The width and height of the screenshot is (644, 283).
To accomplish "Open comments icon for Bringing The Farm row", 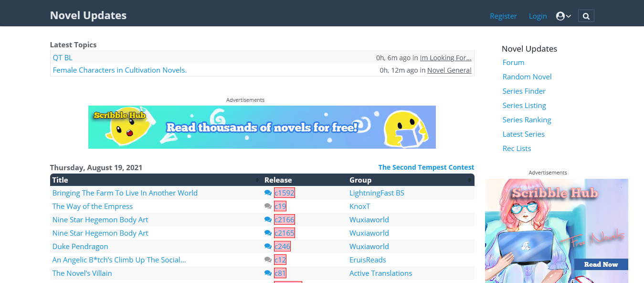I will click(268, 193).
